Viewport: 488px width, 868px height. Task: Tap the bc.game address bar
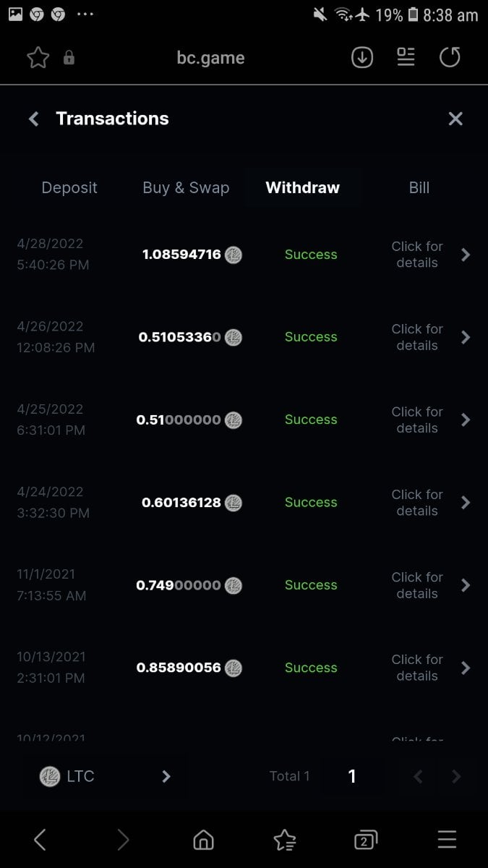pos(210,58)
